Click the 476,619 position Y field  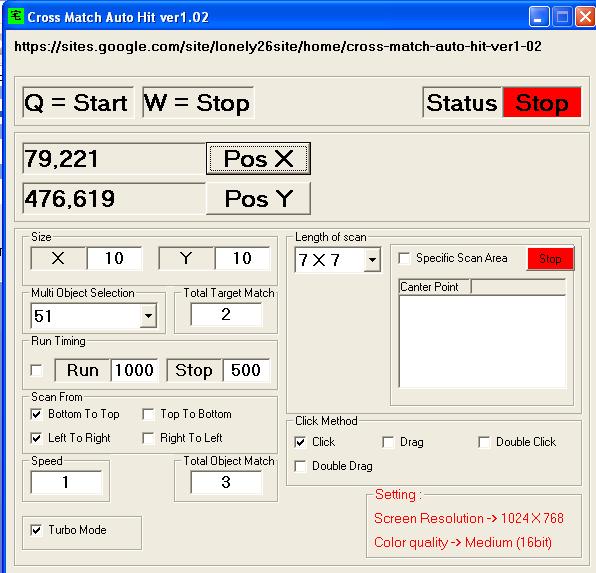point(114,198)
